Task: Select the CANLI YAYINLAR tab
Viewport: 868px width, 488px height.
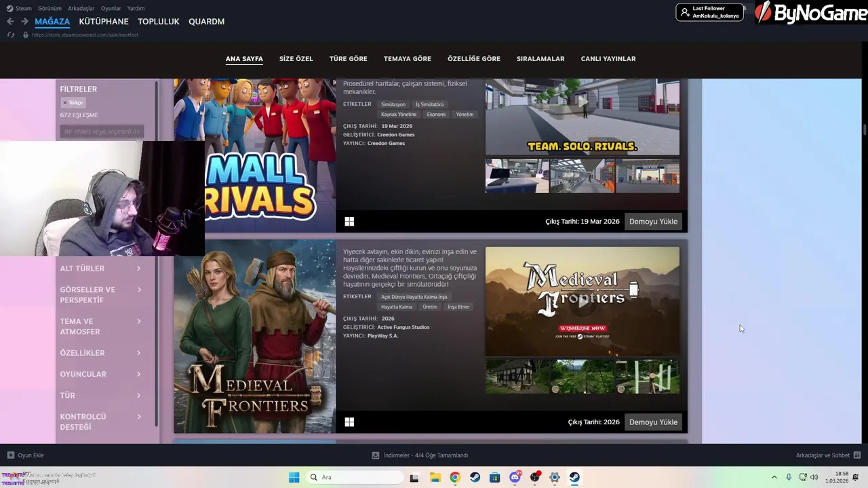Action: [608, 59]
